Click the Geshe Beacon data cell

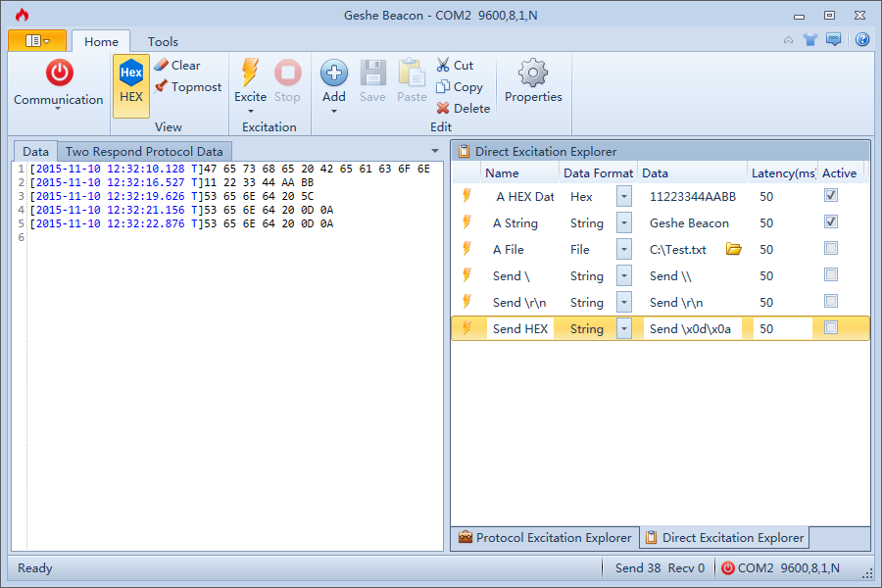(693, 222)
